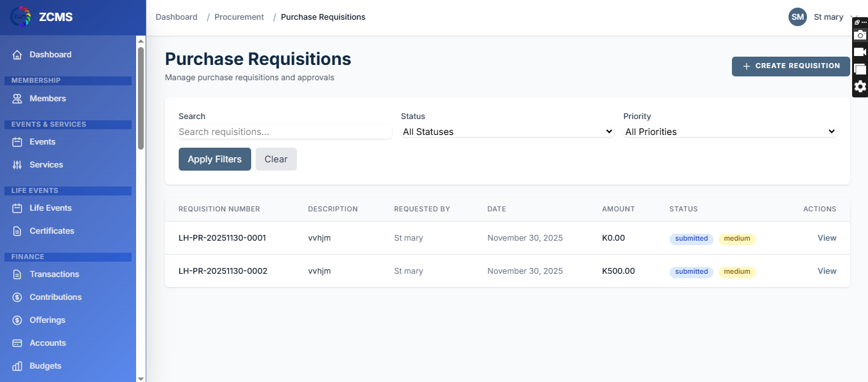Open Events via its calendar icon
This screenshot has height=382, width=868.
click(17, 142)
